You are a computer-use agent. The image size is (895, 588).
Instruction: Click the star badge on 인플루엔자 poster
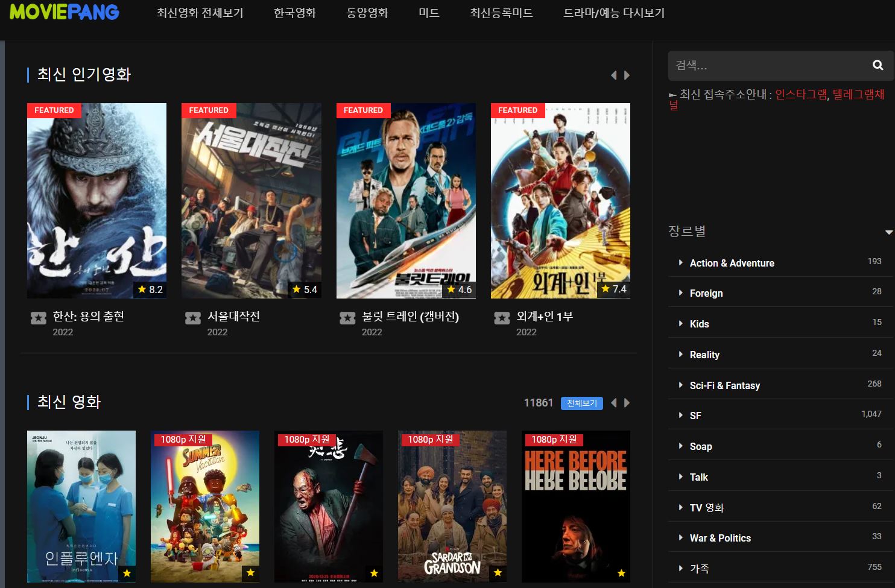(x=127, y=573)
